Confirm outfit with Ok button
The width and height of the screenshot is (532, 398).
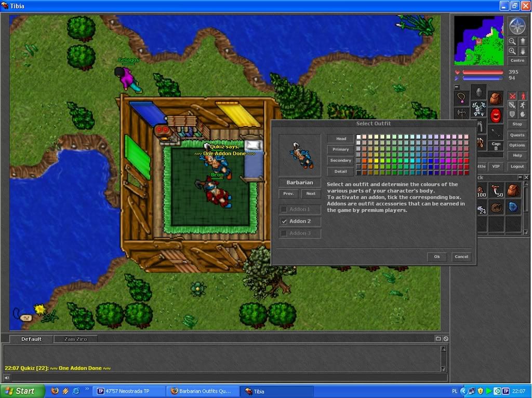click(x=437, y=257)
